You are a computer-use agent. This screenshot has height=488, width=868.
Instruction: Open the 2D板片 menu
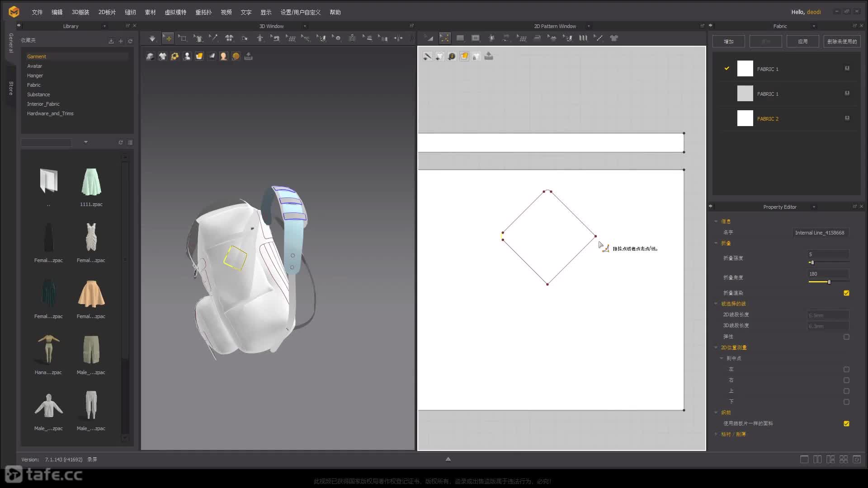click(x=107, y=12)
